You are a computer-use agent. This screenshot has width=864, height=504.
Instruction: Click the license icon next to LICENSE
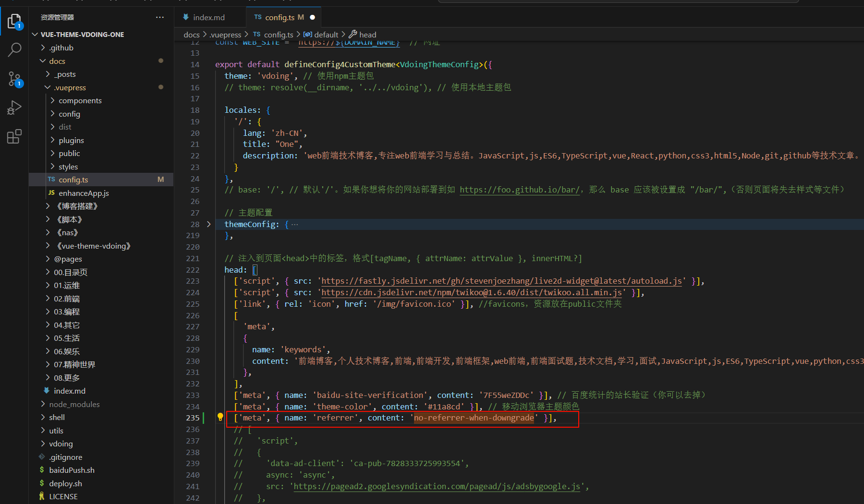(42, 496)
